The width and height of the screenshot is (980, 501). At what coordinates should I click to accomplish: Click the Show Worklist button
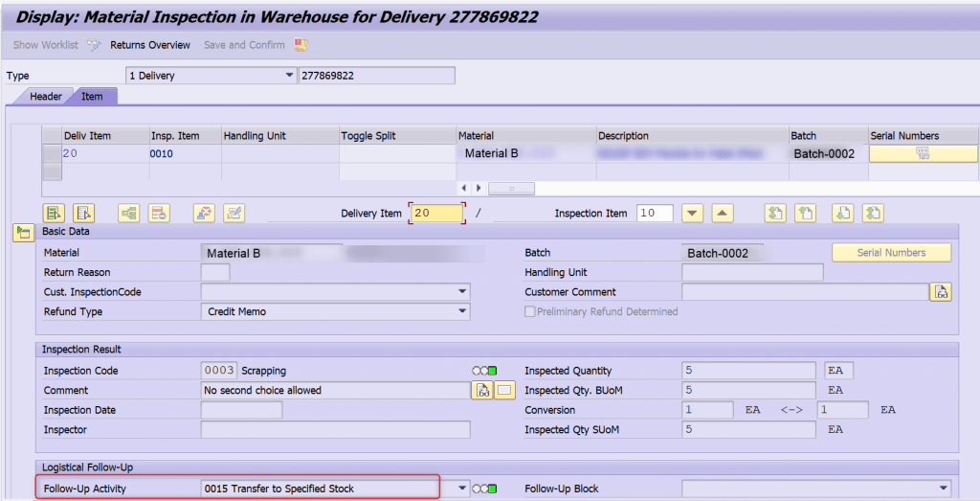[46, 45]
